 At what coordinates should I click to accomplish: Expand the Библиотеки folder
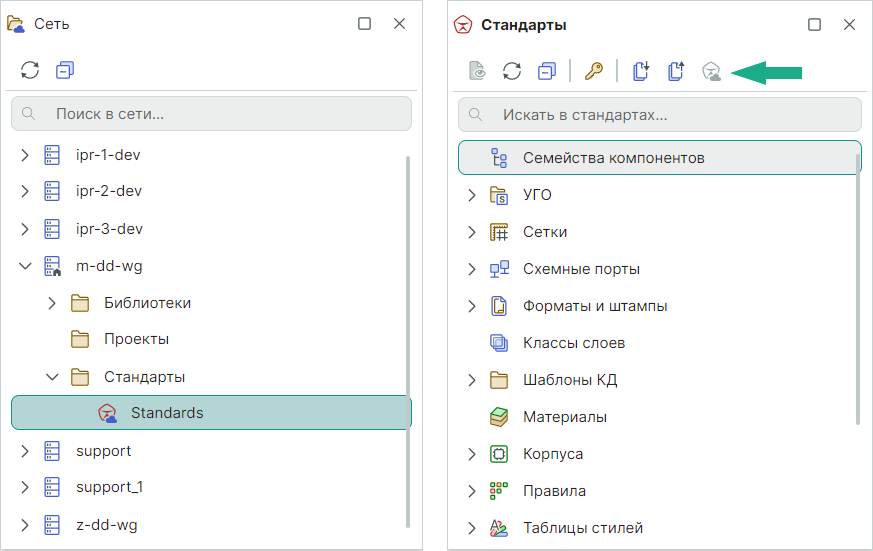click(52, 303)
